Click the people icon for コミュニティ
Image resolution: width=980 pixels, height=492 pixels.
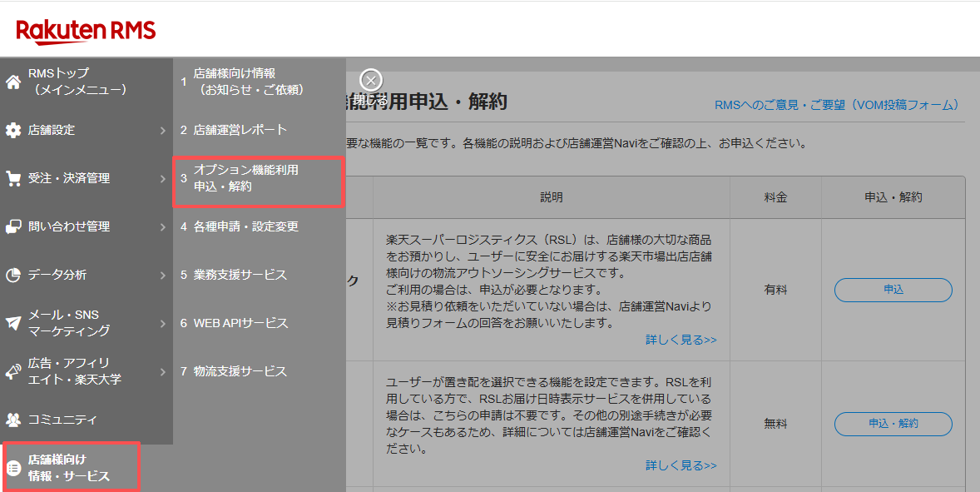(x=13, y=420)
